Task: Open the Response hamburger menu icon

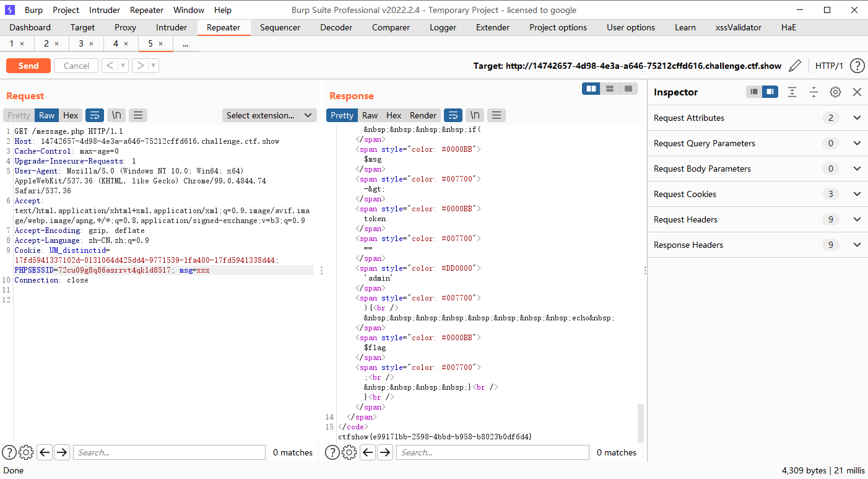Action: click(497, 115)
